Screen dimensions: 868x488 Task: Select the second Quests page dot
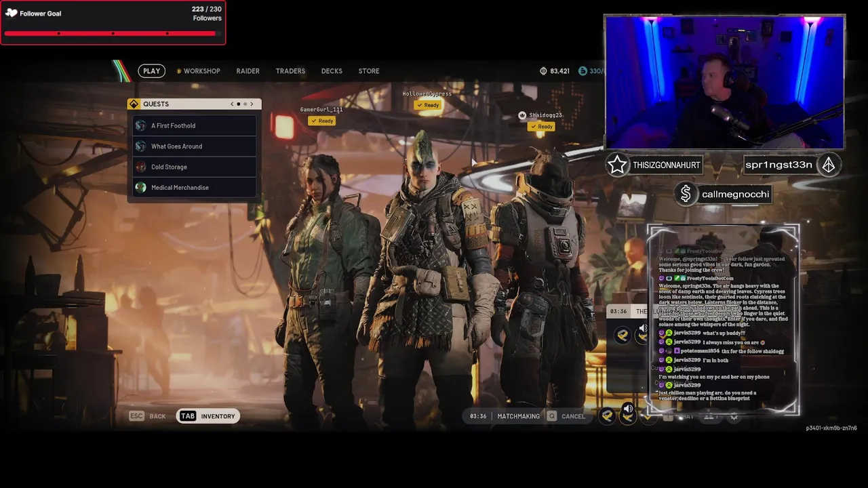click(x=245, y=104)
